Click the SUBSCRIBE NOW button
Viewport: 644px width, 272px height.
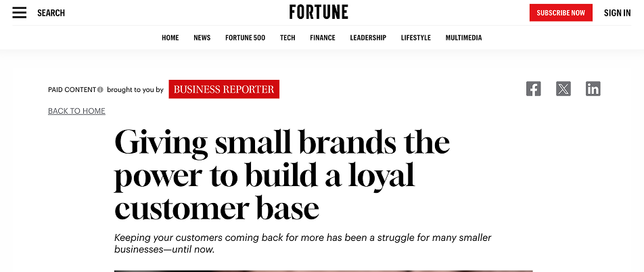[x=561, y=13]
